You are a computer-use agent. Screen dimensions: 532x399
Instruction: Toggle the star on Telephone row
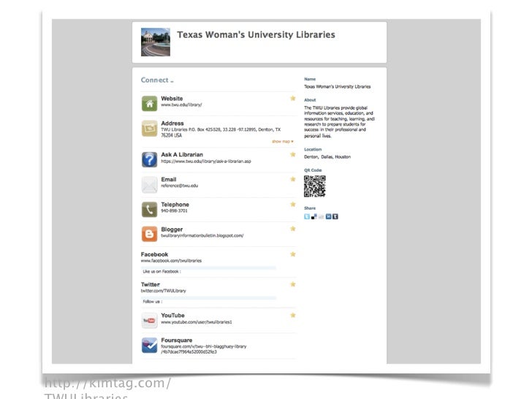click(293, 205)
